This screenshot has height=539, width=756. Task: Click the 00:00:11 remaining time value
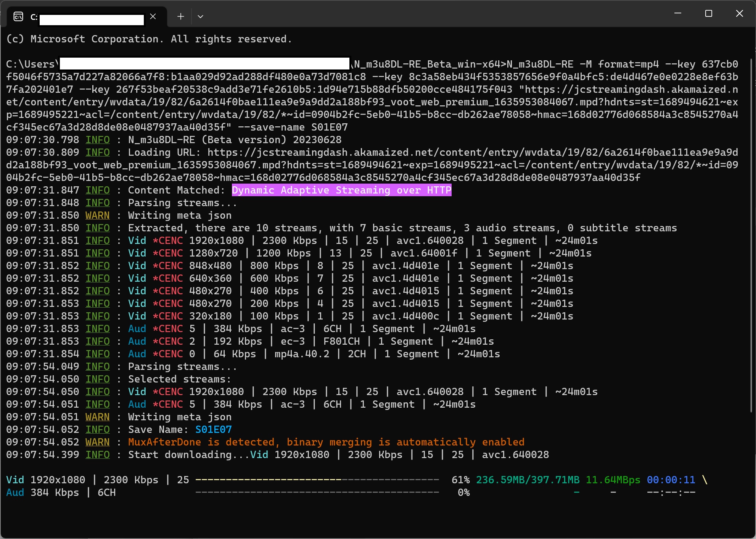tap(671, 480)
